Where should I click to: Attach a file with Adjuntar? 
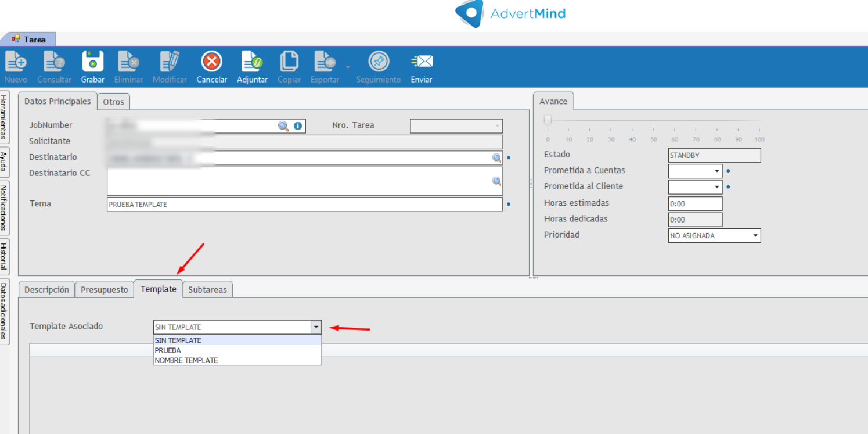[x=252, y=61]
